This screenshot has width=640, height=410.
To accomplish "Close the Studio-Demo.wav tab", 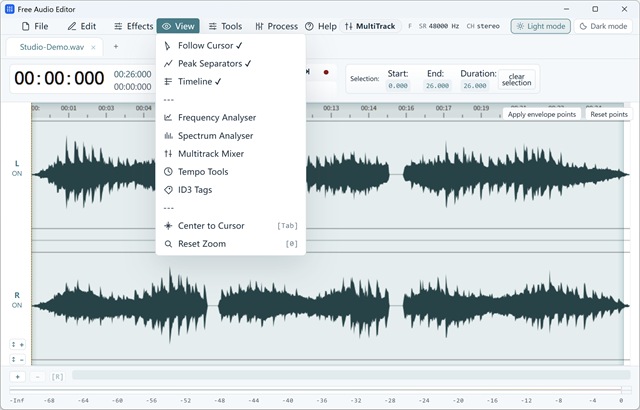I will pyautogui.click(x=93, y=47).
